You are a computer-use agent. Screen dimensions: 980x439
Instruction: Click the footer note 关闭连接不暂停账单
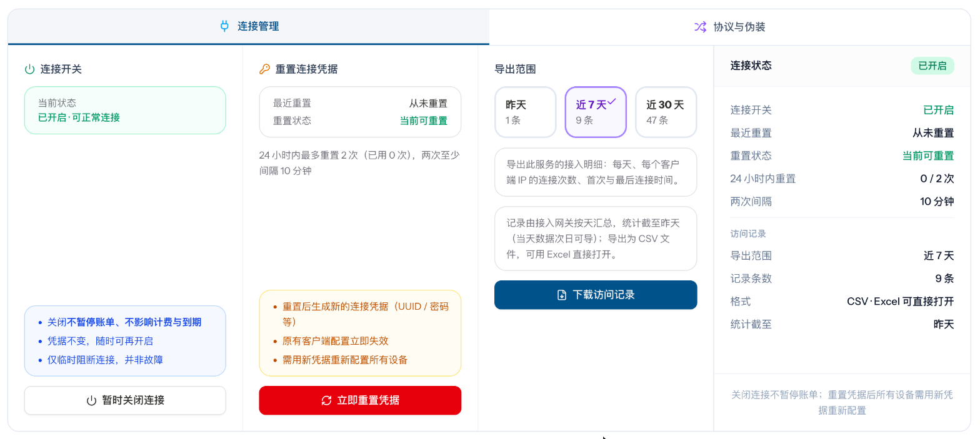[842, 403]
